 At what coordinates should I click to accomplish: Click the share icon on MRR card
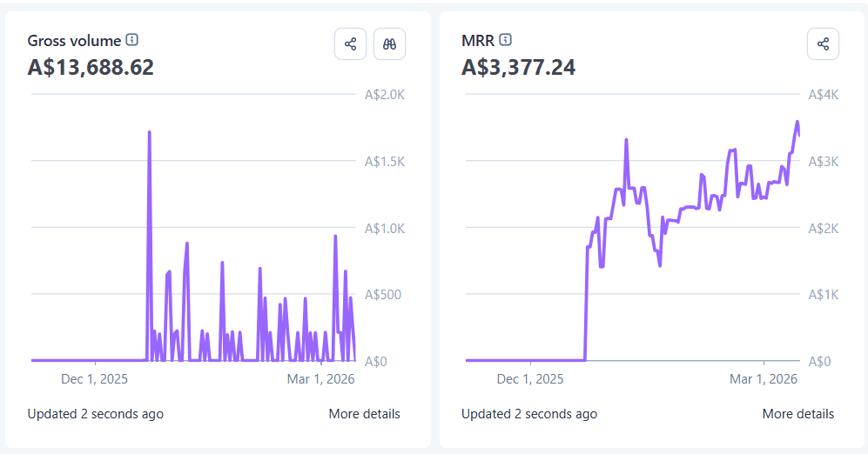(823, 44)
